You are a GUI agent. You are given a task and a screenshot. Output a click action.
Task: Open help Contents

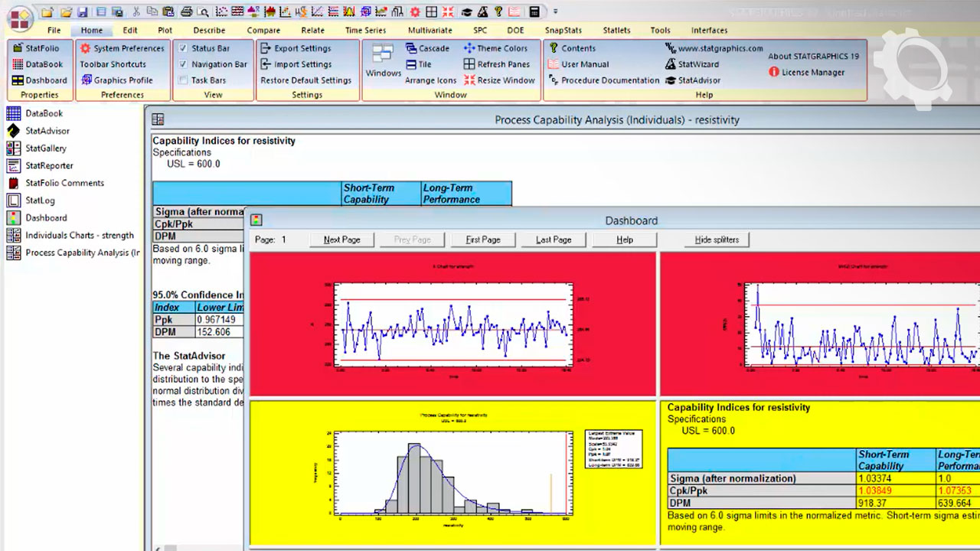[x=572, y=48]
